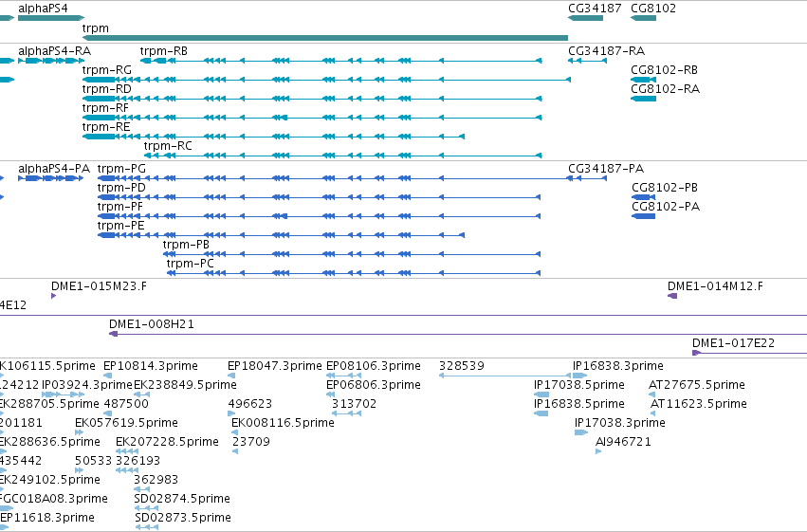
Task: Select the 23709 feature label
Action: (251, 443)
